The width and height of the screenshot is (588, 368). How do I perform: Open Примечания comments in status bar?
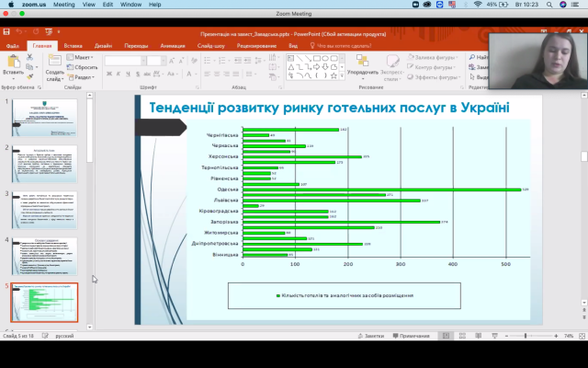click(x=411, y=336)
